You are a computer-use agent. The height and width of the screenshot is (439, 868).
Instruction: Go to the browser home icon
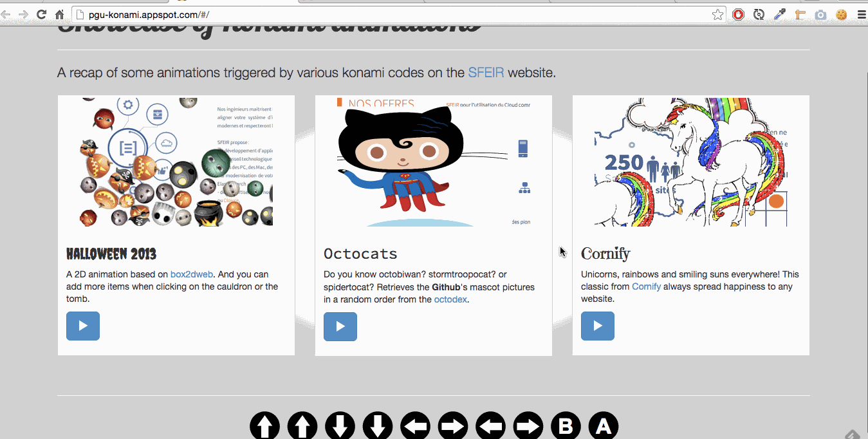click(x=59, y=14)
